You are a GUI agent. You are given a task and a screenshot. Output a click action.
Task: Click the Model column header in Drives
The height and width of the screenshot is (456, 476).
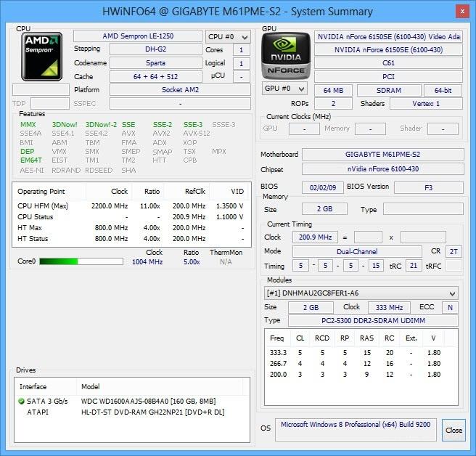[160, 387]
